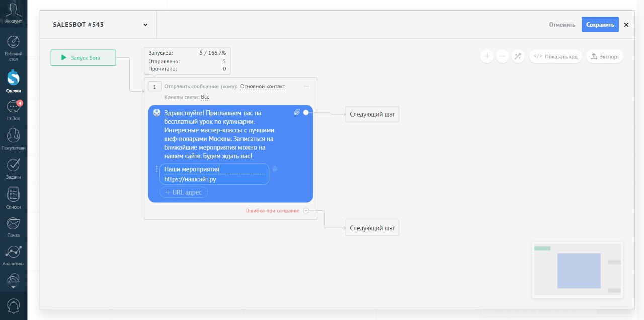Open Mail section in the sidebar
Viewport: 644px width, 320px height.
tap(13, 227)
